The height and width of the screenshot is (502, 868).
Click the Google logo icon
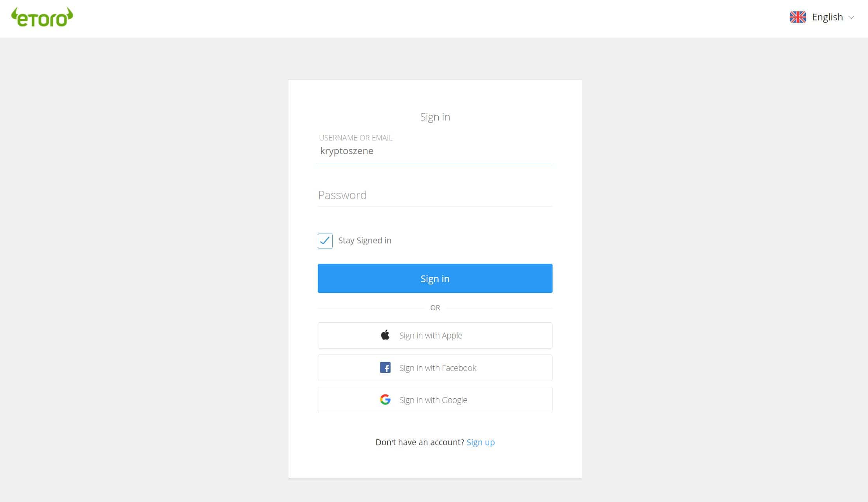385,399
